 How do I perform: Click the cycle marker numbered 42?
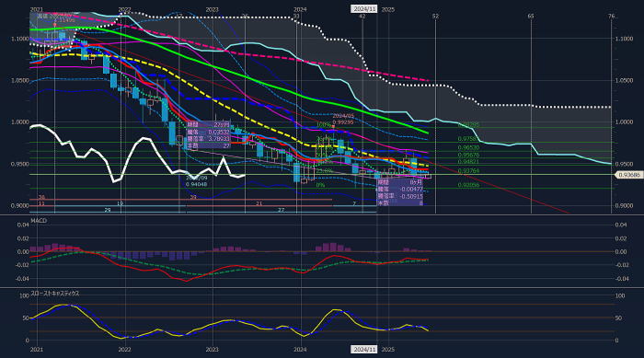coord(362,16)
